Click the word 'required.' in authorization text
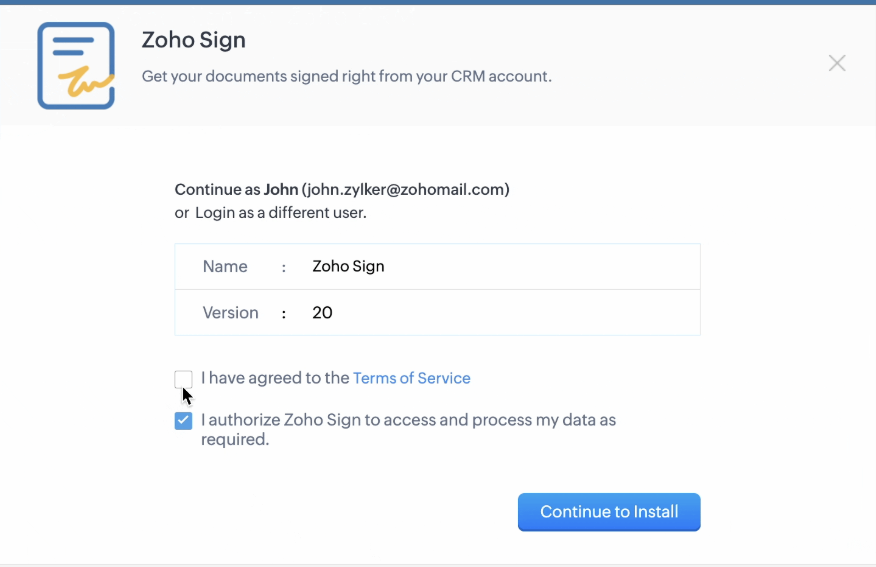The image size is (876, 567). pyautogui.click(x=235, y=439)
